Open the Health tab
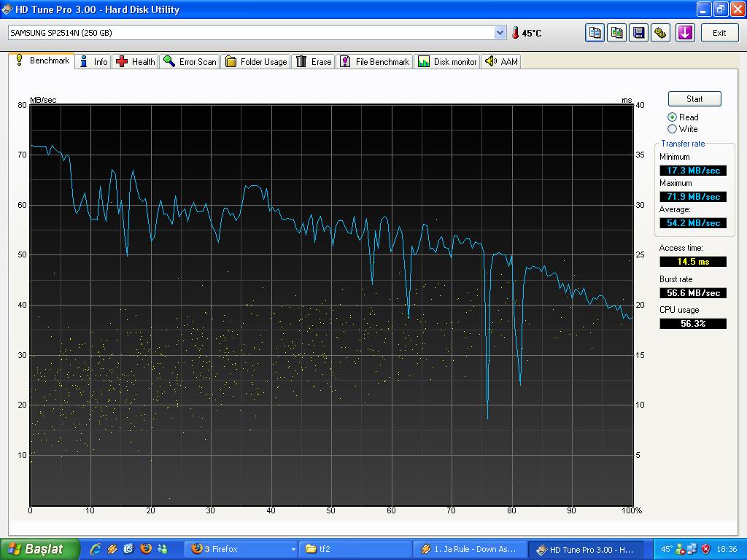The height and width of the screenshot is (560, 747). point(136,62)
